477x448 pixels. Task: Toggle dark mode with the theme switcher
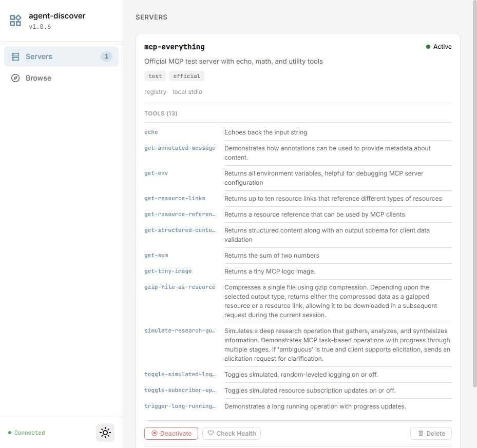(105, 433)
